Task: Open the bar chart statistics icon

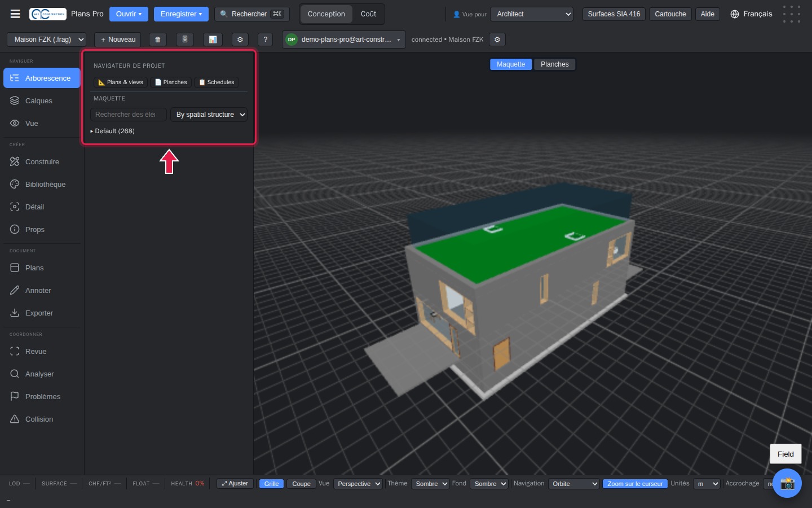Action: [x=213, y=40]
